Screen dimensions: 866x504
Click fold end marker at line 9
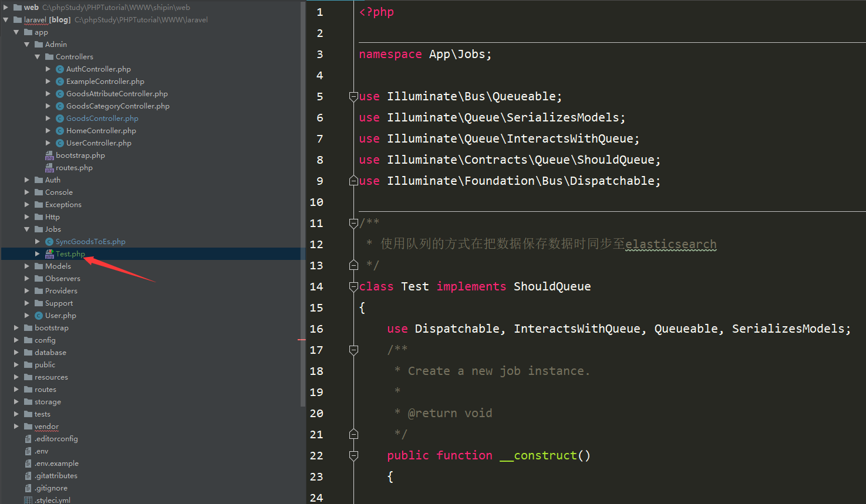(x=353, y=181)
